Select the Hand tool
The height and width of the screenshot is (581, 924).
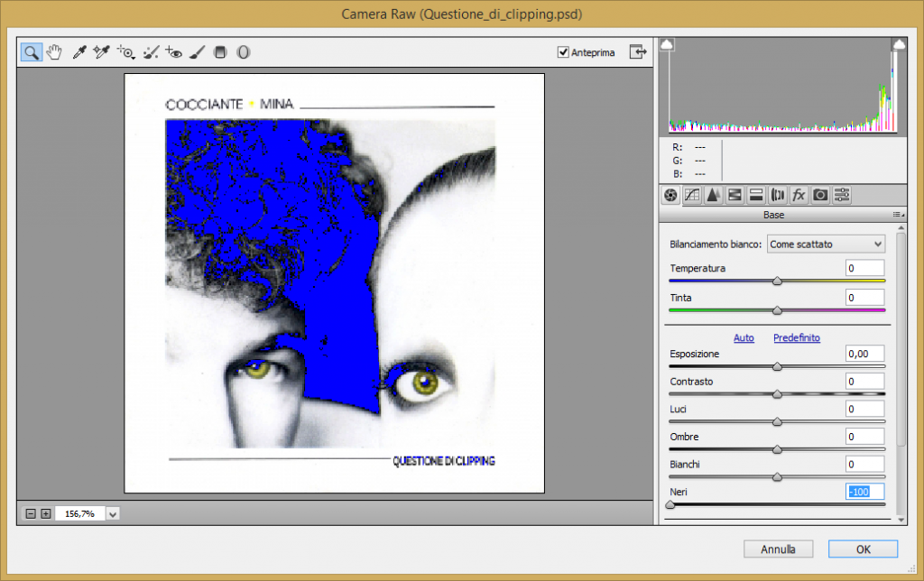tap(54, 52)
